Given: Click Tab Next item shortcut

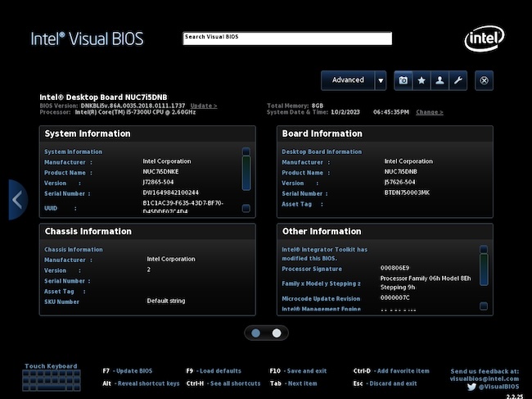Looking at the screenshot, I should [x=294, y=383].
